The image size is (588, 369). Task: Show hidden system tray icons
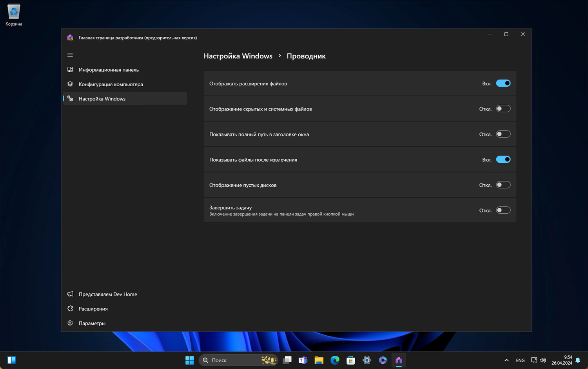[x=506, y=360]
